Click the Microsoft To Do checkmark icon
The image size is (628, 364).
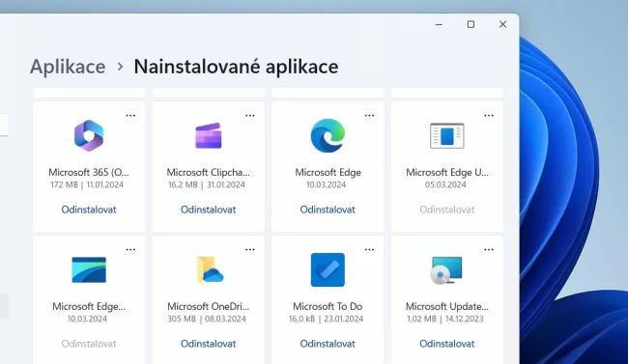click(x=328, y=269)
